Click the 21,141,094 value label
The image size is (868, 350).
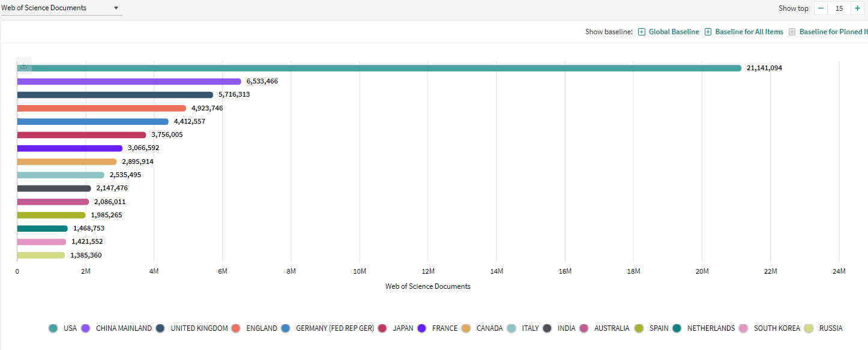764,68
